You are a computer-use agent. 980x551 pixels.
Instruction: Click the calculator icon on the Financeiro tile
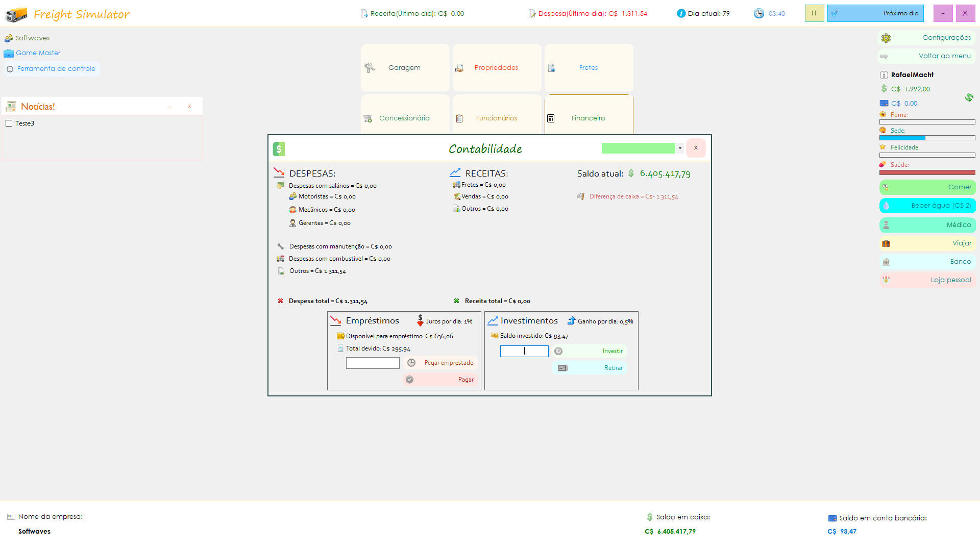551,118
